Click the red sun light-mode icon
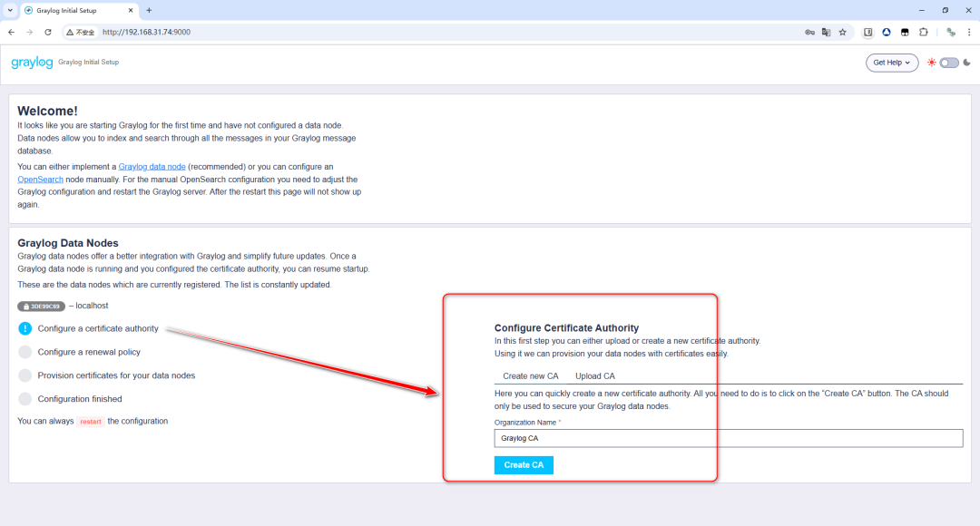The height and width of the screenshot is (526, 980). (x=931, y=63)
